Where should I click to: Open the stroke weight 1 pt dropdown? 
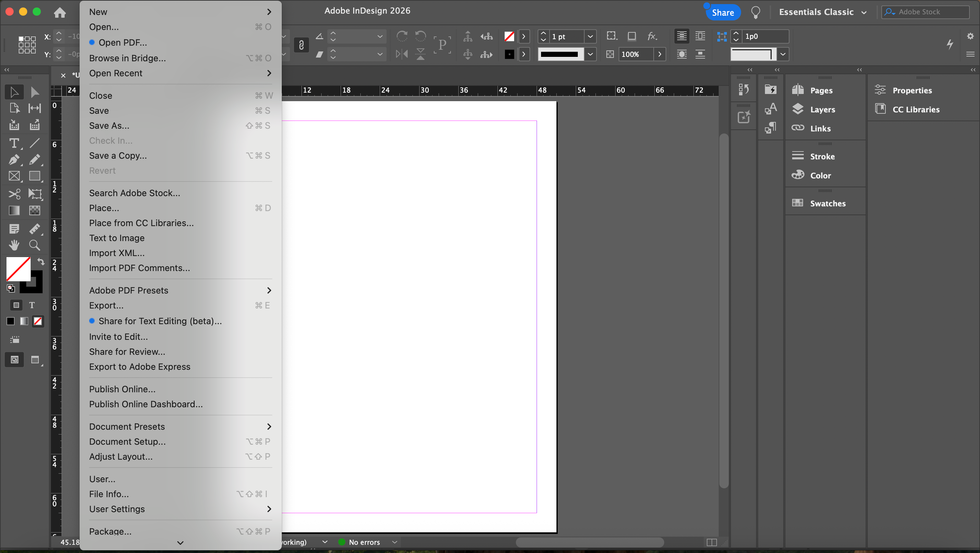590,36
